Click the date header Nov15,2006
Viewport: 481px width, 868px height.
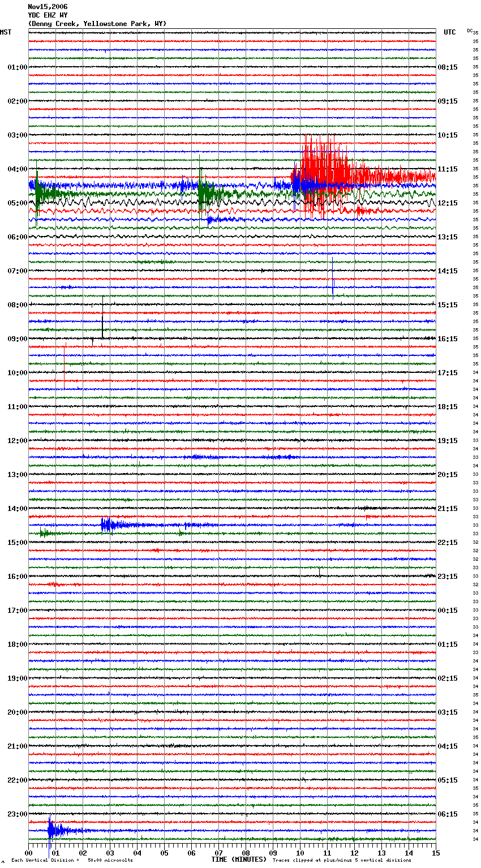pos(48,7)
